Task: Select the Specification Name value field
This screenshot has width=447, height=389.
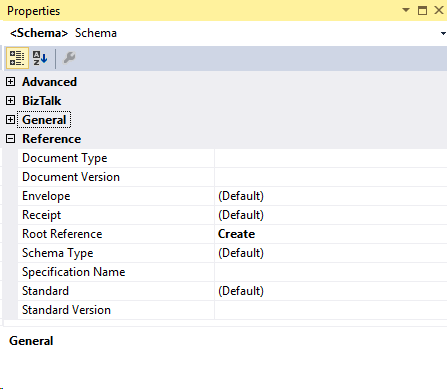Action: [331, 272]
